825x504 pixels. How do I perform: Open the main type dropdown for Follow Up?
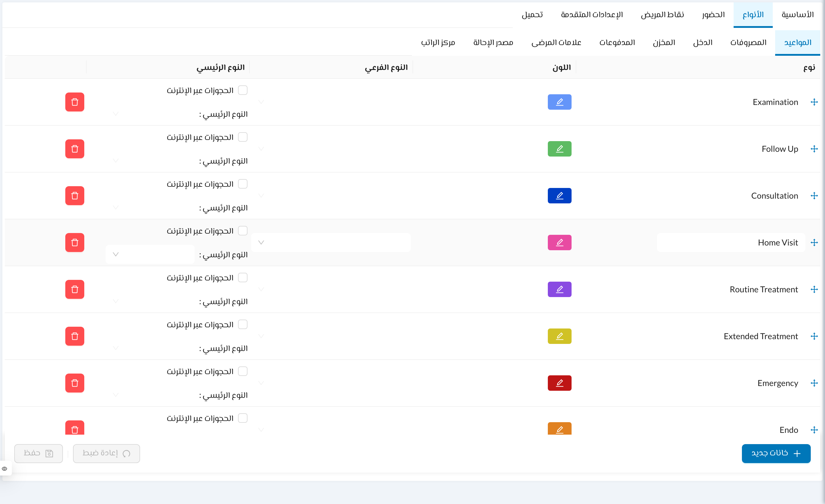pyautogui.click(x=150, y=160)
